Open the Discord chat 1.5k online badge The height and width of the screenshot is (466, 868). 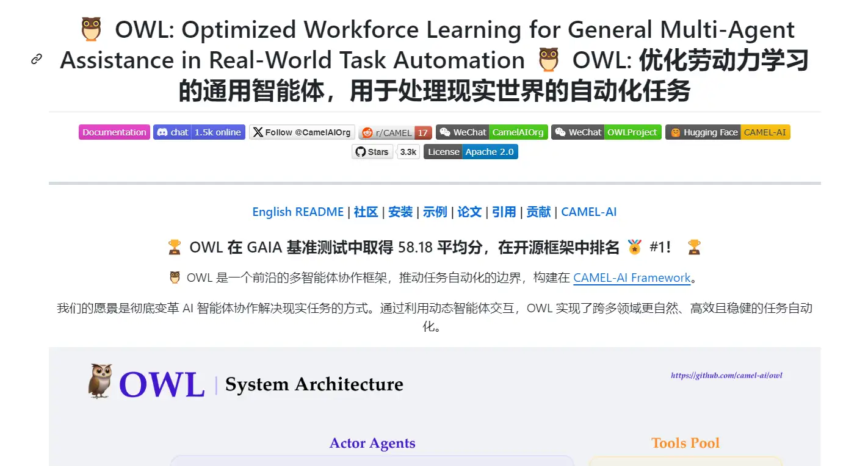pyautogui.click(x=199, y=132)
